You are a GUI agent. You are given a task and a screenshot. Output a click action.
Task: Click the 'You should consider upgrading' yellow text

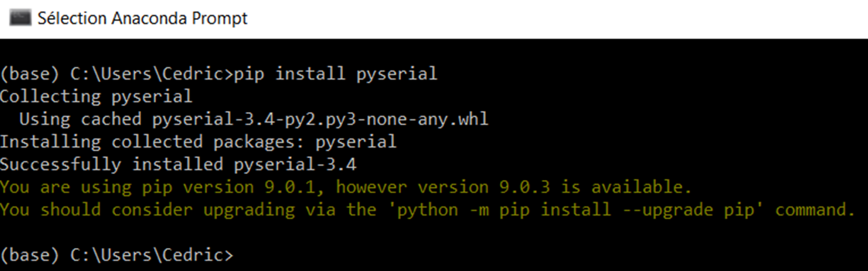point(147,209)
